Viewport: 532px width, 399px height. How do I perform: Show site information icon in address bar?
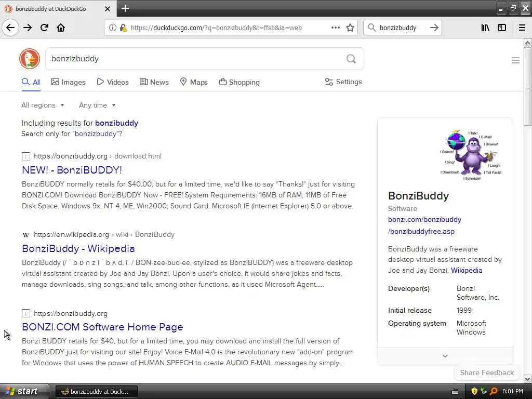click(112, 28)
